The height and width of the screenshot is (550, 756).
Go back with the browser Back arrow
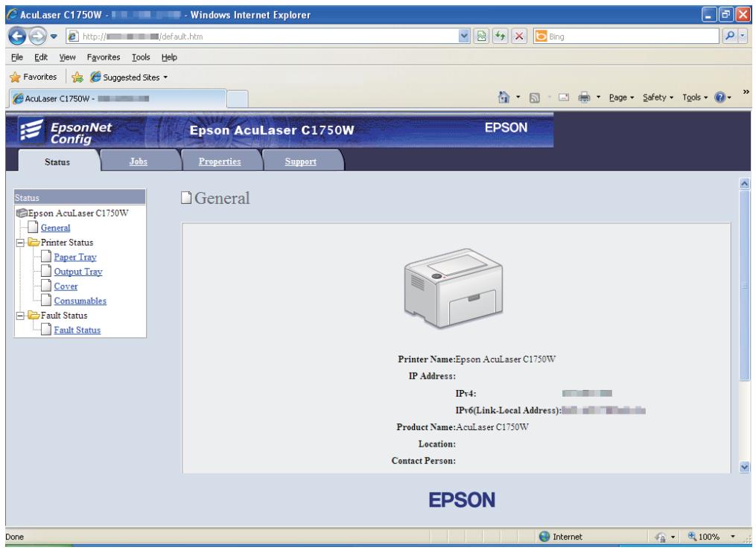[x=17, y=36]
